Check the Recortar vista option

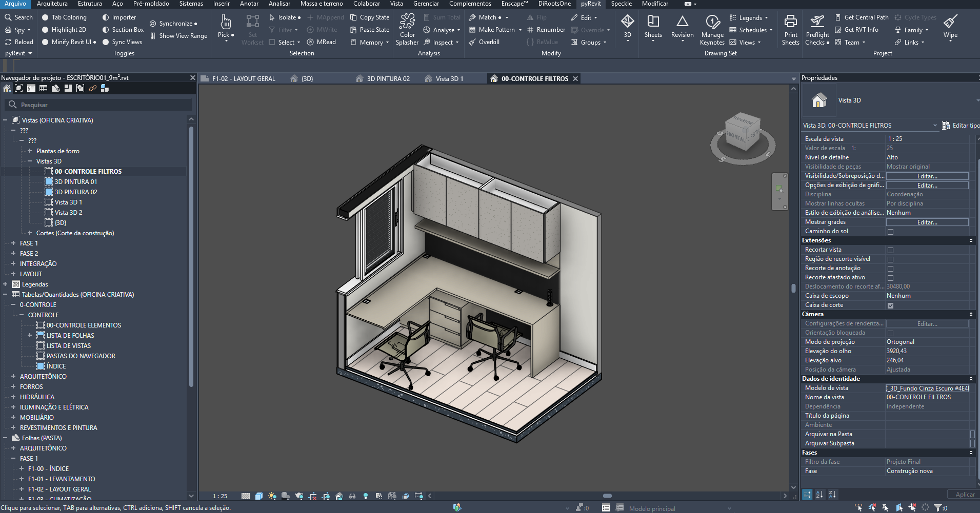click(891, 250)
